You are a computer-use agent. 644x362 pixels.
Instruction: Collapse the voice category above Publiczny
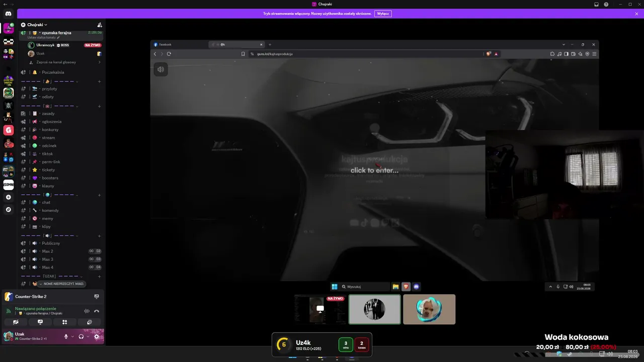(50, 236)
